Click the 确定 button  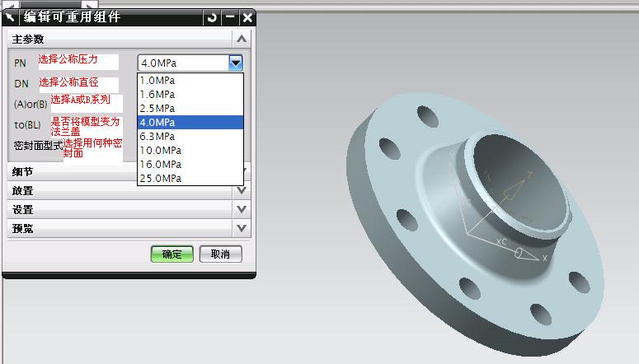point(172,254)
